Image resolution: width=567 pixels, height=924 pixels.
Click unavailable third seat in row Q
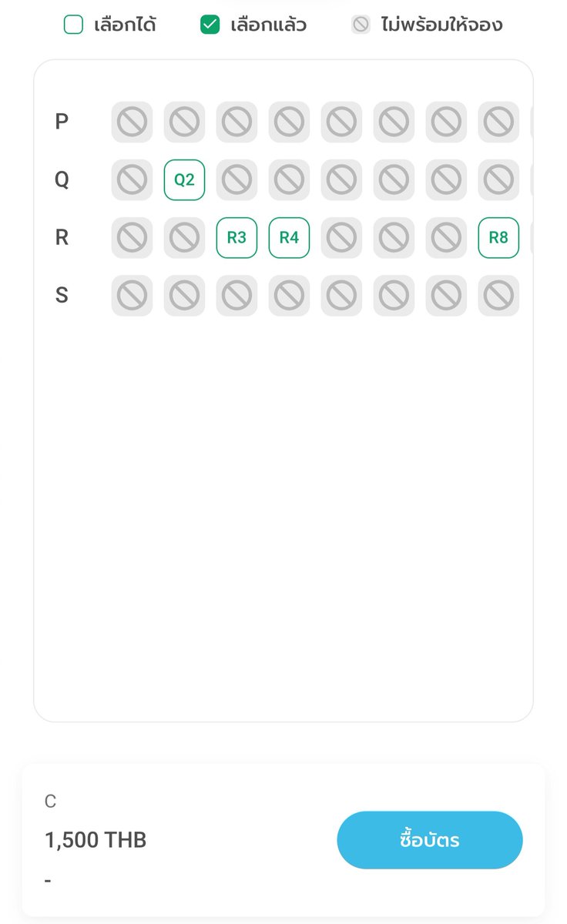(x=237, y=179)
